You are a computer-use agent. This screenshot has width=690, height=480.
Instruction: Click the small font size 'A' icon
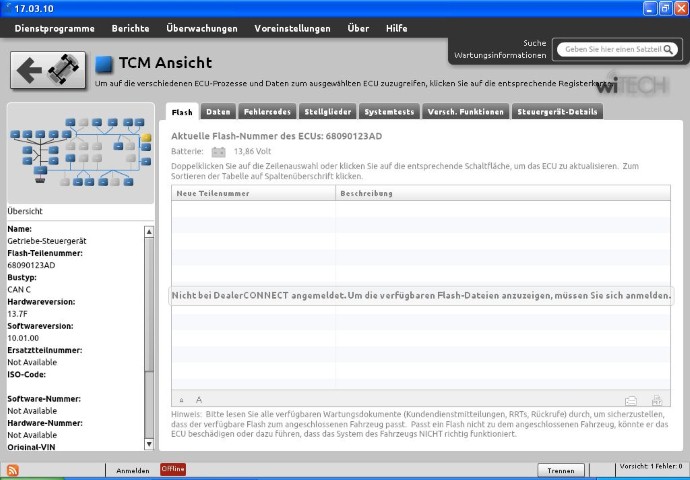pos(181,400)
